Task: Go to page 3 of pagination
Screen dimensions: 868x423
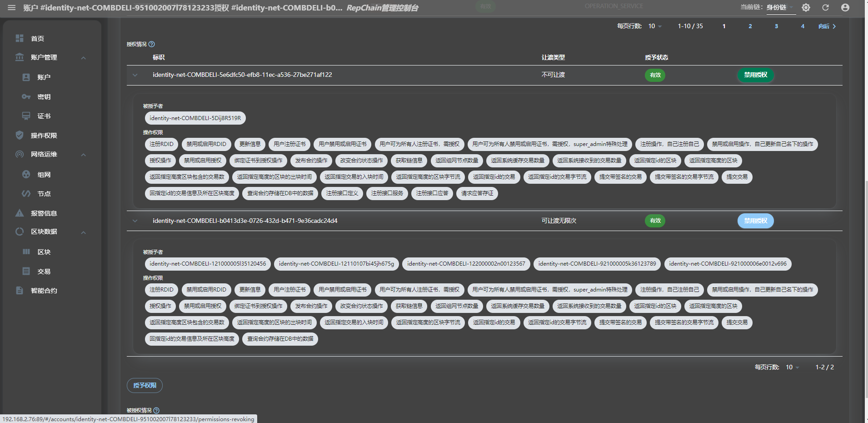Action: click(x=776, y=26)
